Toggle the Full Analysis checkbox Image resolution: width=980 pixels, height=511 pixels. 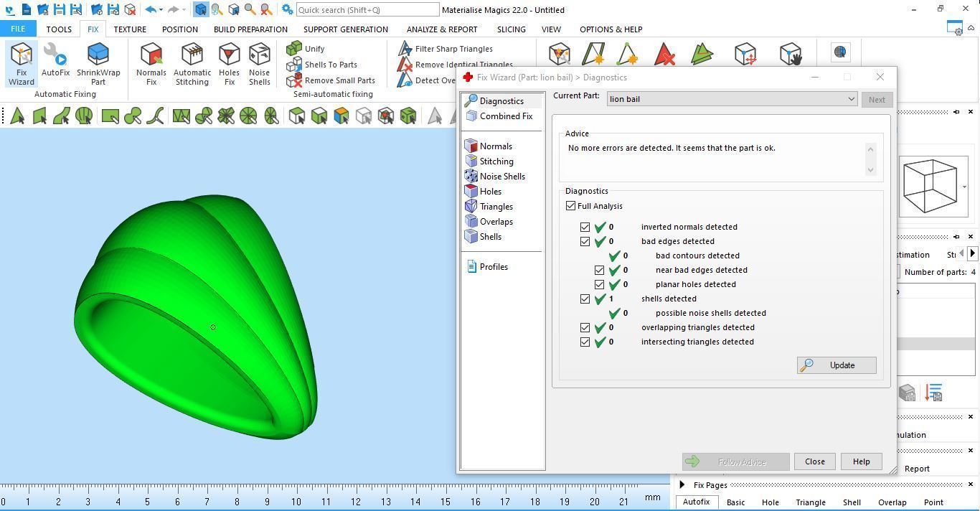pos(571,206)
